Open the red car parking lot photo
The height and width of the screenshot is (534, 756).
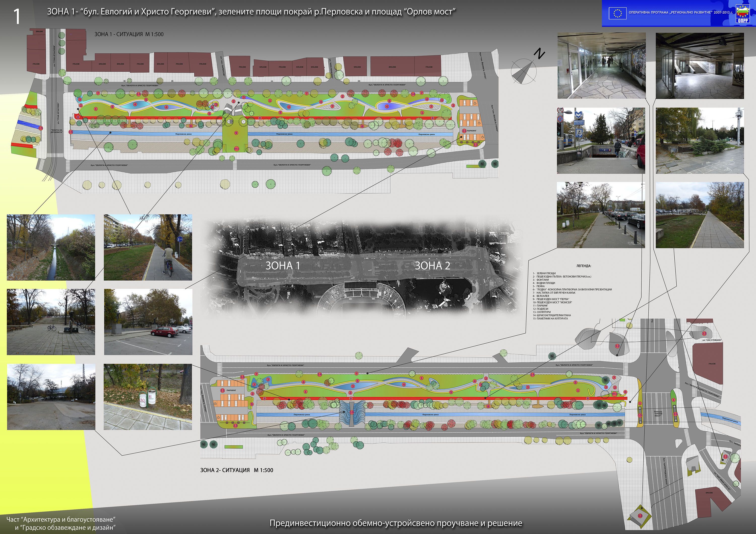coord(148,322)
